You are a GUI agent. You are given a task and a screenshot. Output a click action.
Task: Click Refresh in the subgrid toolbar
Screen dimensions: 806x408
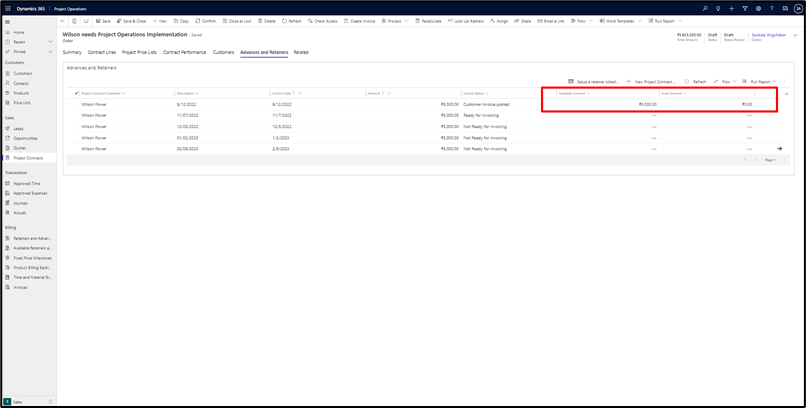(x=696, y=82)
